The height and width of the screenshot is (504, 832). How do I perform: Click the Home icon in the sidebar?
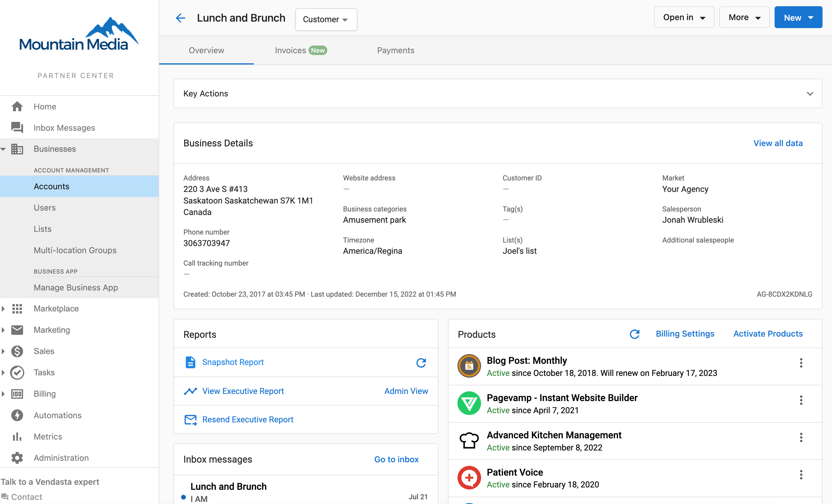click(17, 106)
